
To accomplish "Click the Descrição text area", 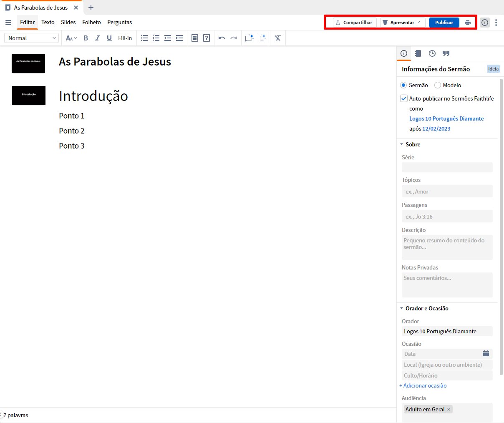I will pos(447,247).
